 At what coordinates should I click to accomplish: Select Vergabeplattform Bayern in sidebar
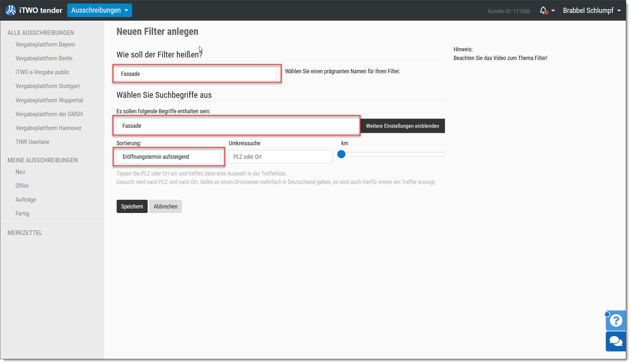[45, 45]
